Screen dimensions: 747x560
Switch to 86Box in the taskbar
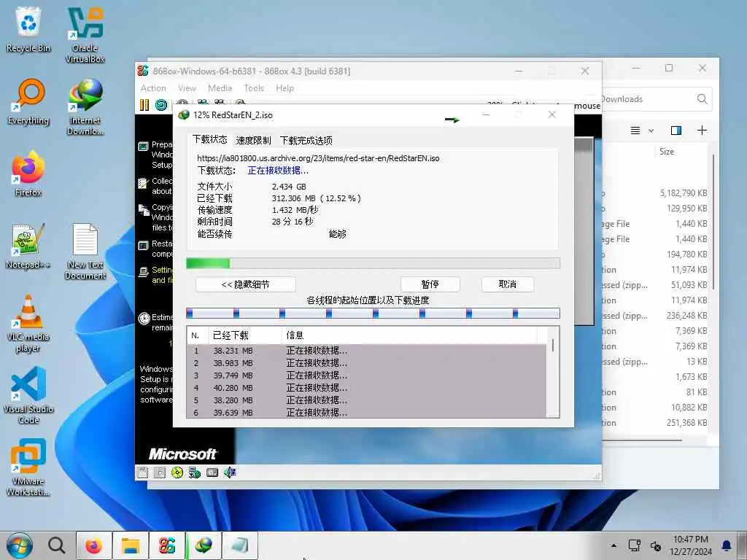[x=167, y=545]
